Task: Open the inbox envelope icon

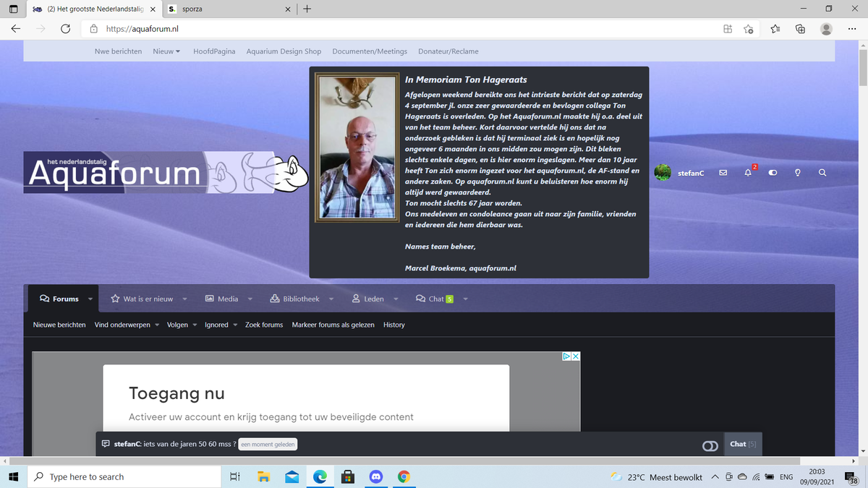Action: click(x=723, y=174)
